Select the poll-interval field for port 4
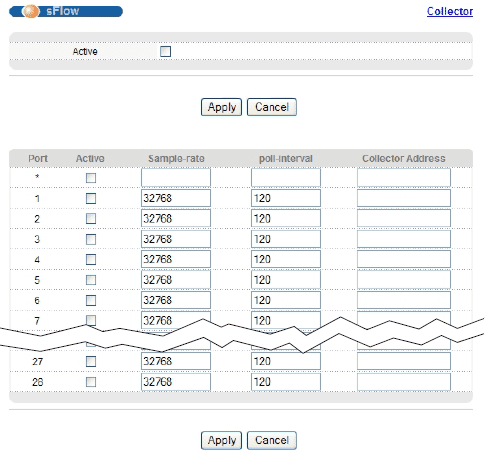This screenshot has width=485, height=454. tap(286, 259)
